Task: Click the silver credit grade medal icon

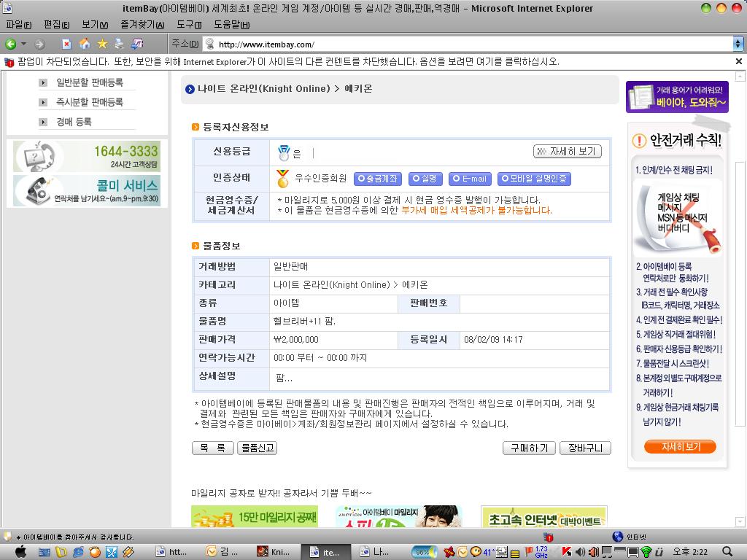Action: tap(284, 152)
